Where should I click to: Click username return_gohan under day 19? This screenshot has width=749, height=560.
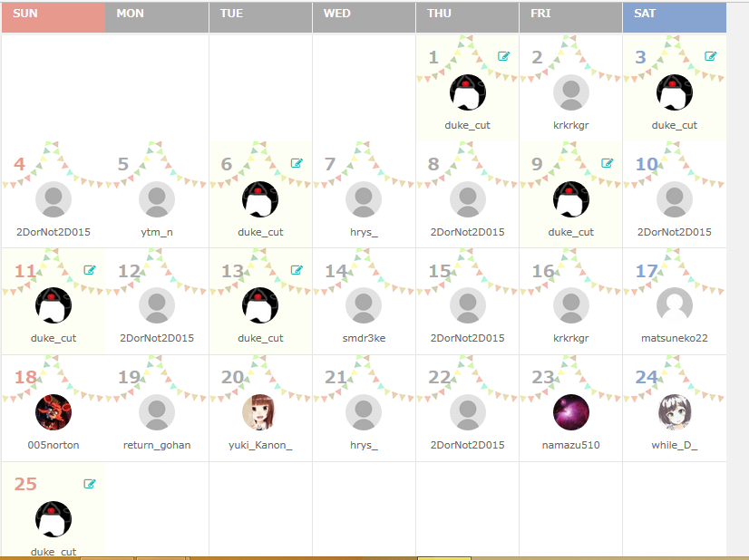pos(157,445)
